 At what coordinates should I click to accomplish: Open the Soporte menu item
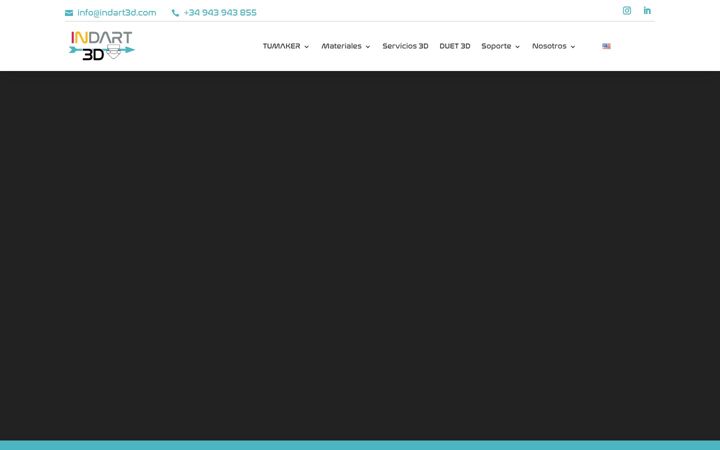pos(496,46)
